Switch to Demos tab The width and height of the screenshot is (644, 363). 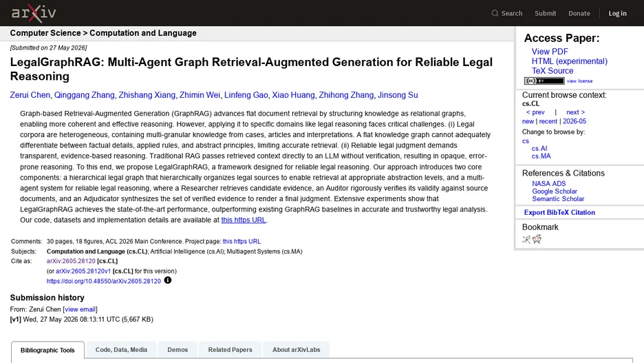[x=178, y=349]
